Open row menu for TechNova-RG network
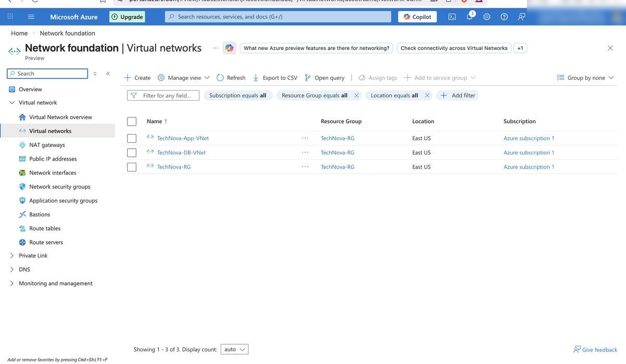The image size is (626, 364). 305,167
